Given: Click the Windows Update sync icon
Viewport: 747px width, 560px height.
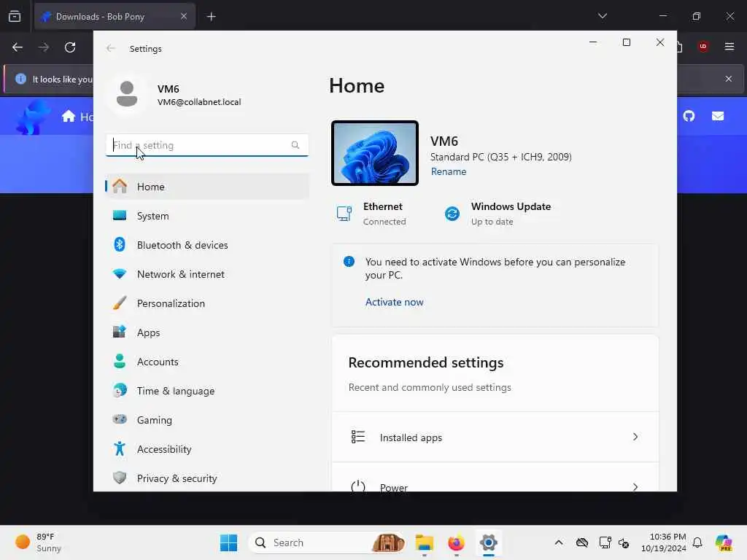Looking at the screenshot, I should pyautogui.click(x=452, y=214).
